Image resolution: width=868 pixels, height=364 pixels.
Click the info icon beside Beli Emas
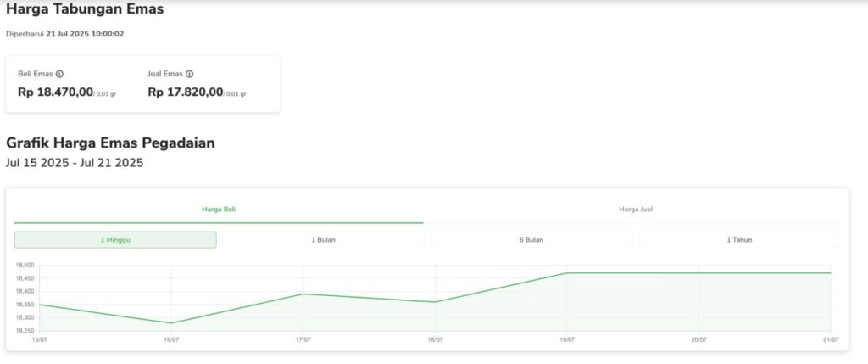coord(59,74)
